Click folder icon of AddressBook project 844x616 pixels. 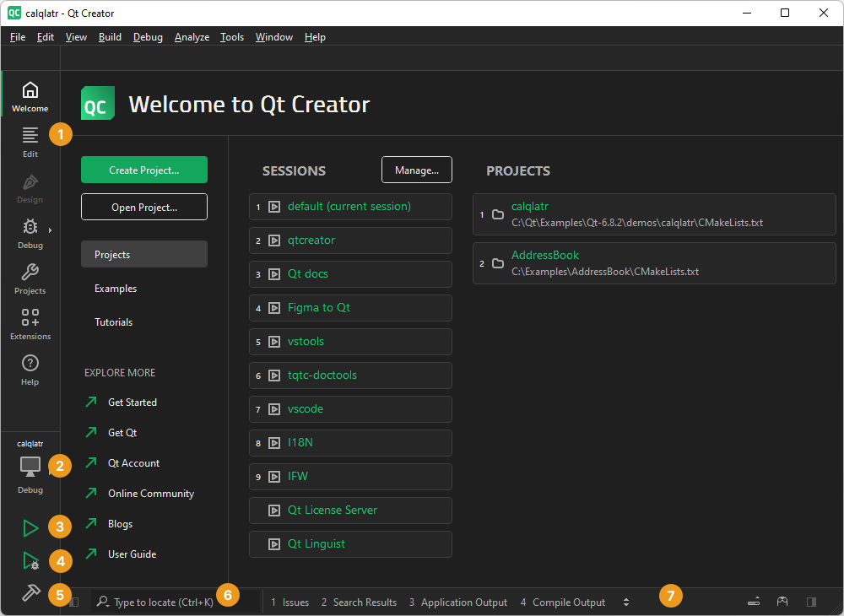498,263
